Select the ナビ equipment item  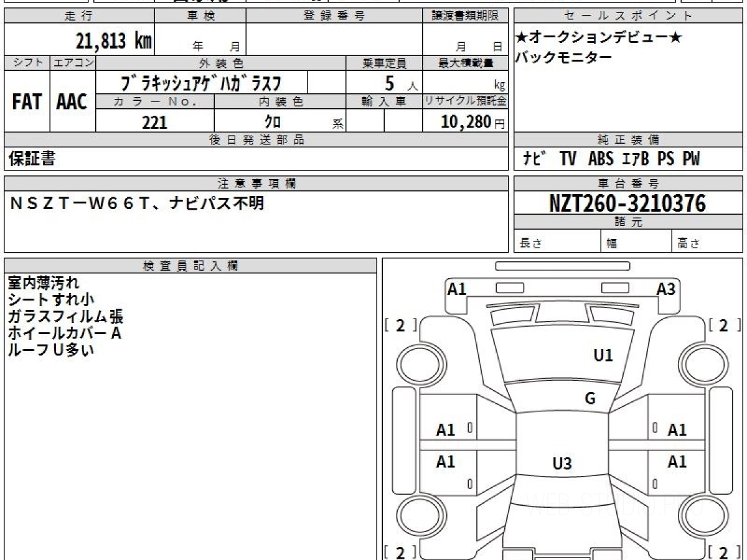[x=534, y=159]
